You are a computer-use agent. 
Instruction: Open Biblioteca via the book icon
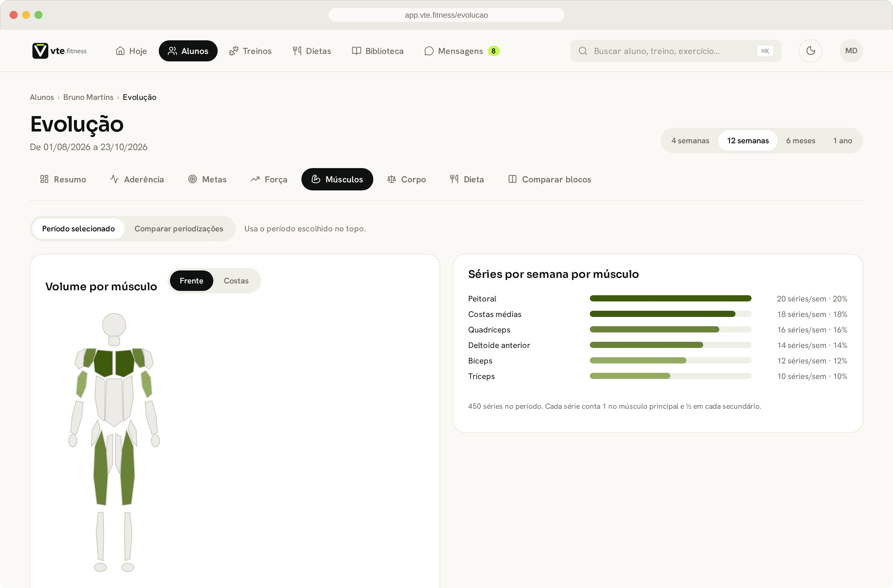coord(356,51)
